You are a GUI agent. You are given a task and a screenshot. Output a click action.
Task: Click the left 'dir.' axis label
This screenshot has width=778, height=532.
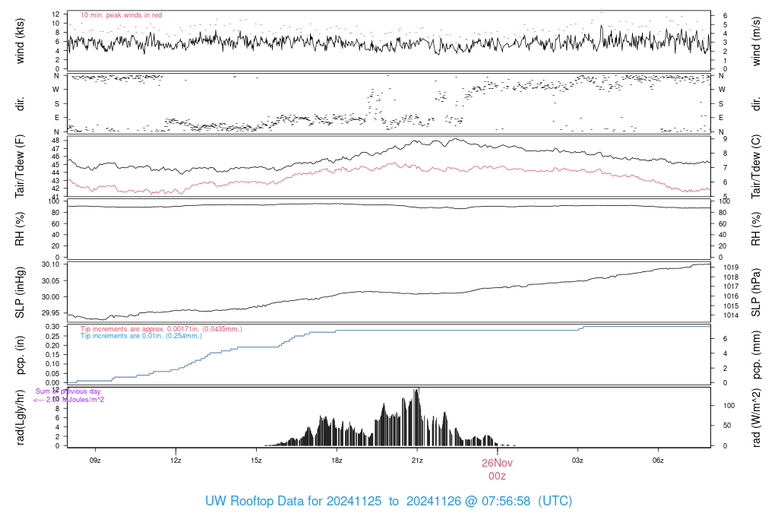pos(20,103)
